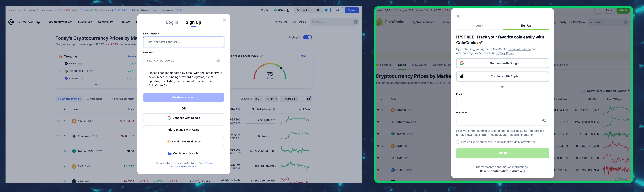Open the Customize columns option
The image size is (644, 192).
click(289, 99)
